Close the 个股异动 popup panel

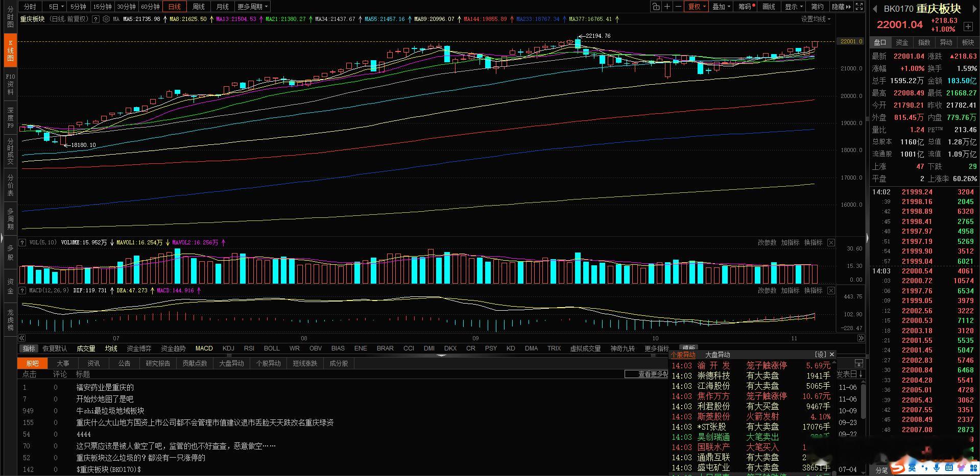[832, 354]
